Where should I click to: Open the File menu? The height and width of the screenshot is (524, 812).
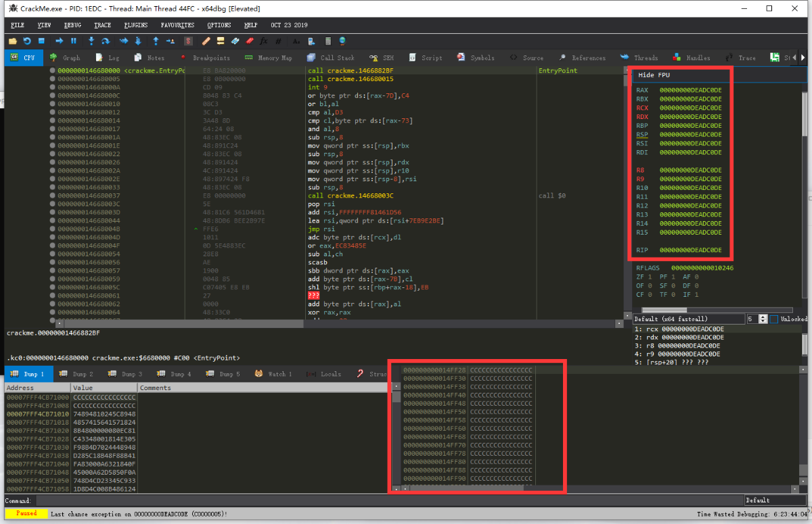coord(18,25)
